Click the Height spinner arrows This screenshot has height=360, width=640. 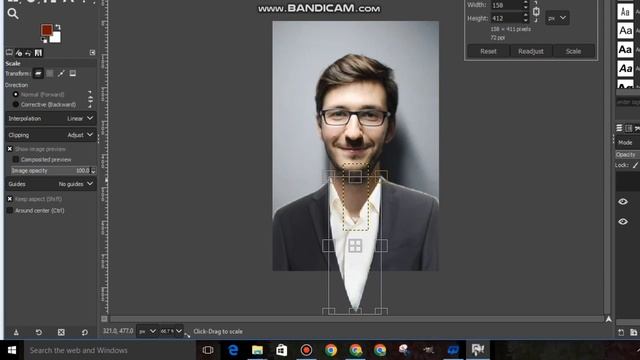[525, 18]
